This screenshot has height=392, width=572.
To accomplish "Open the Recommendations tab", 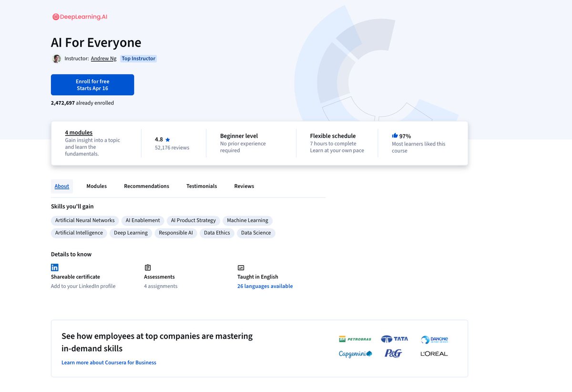I will tap(146, 186).
